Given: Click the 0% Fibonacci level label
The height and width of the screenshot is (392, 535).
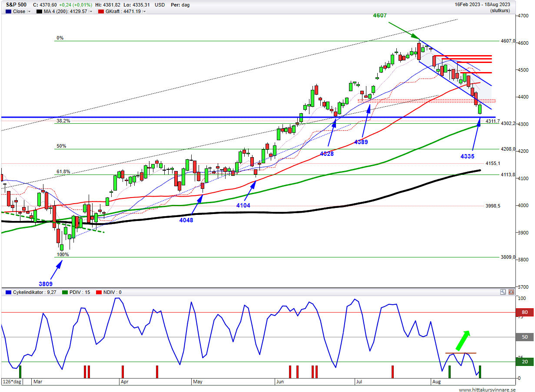Looking at the screenshot, I should tap(60, 38).
